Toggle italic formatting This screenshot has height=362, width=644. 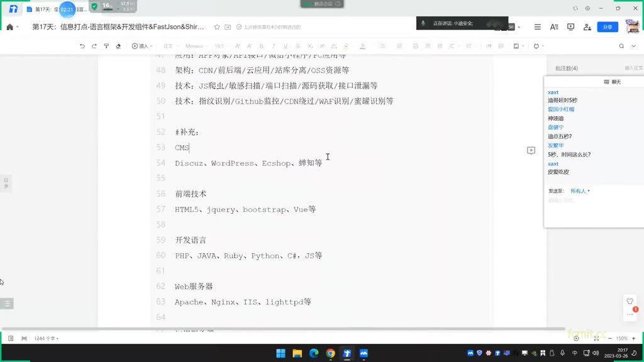tap(274, 46)
